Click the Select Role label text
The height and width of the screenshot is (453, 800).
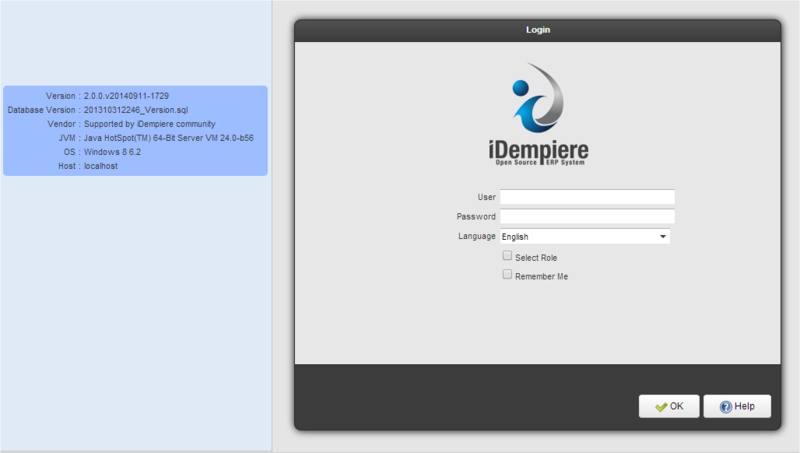tap(535, 258)
